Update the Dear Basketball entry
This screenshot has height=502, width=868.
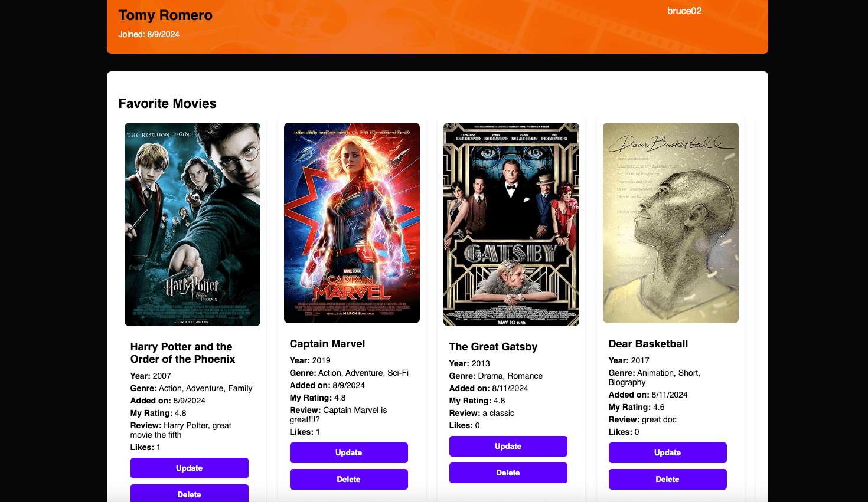tap(667, 452)
